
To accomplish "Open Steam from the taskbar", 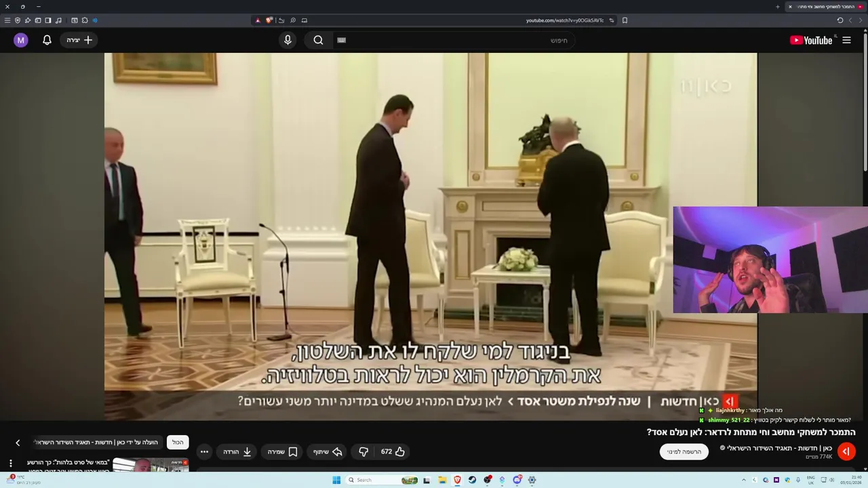I will 472,480.
